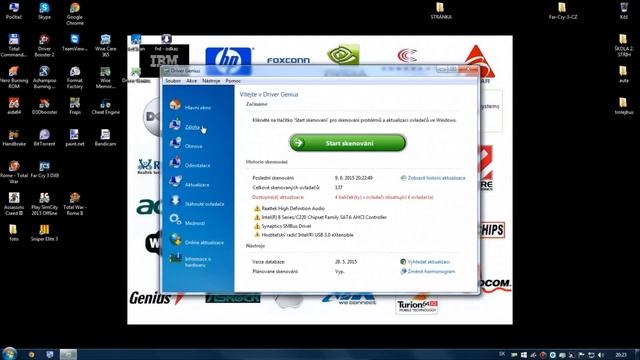640x360 pixels.
Task: Click the D3Dbooster desktop icon
Action: click(x=44, y=106)
